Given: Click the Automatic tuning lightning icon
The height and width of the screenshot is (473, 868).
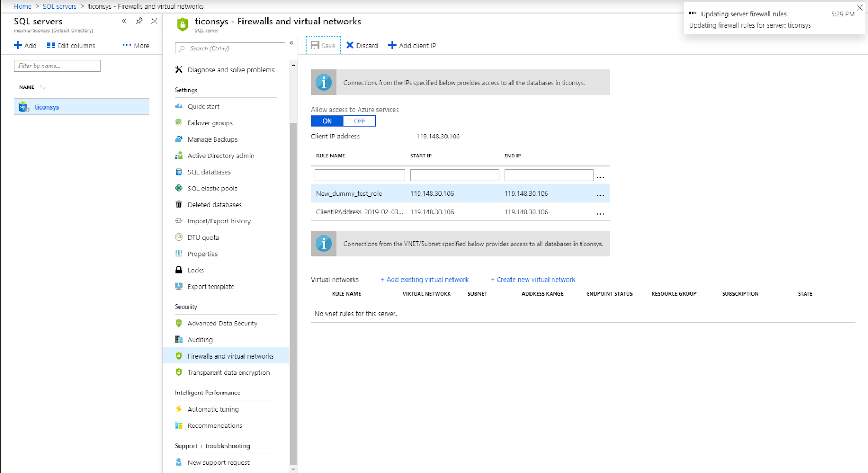Looking at the screenshot, I should click(178, 409).
